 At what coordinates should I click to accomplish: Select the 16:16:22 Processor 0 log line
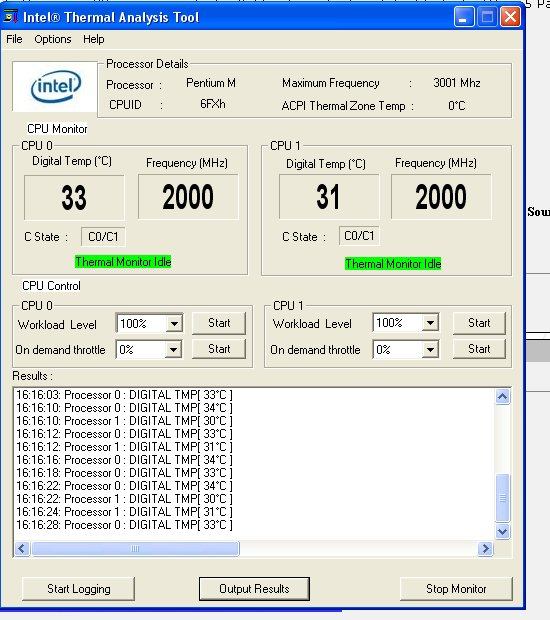click(124, 486)
